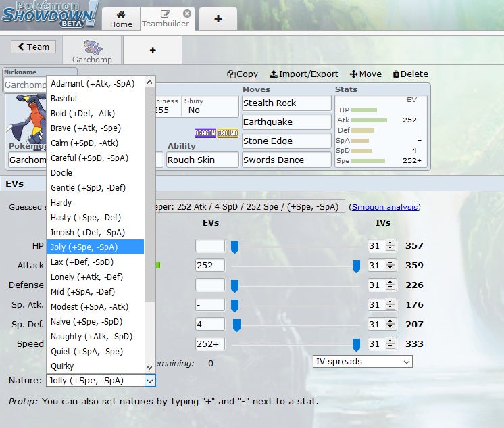Collapse the Nature dropdown arrow
The width and height of the screenshot is (504, 428).
(x=150, y=381)
